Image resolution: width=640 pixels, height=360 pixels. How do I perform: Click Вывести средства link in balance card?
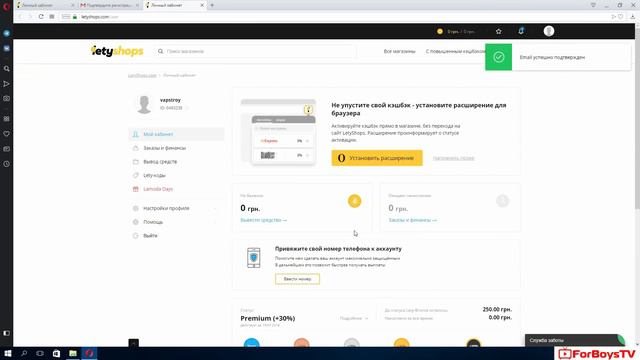click(263, 220)
